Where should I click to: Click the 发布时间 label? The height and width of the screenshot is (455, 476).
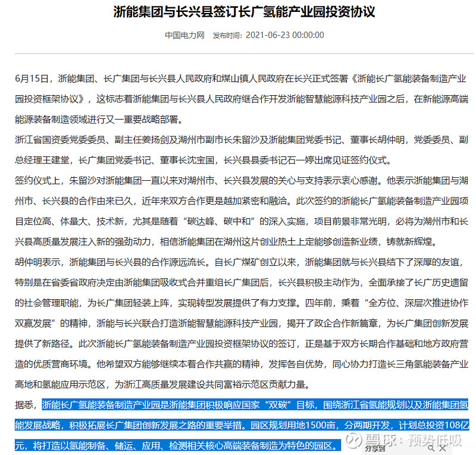click(x=226, y=36)
